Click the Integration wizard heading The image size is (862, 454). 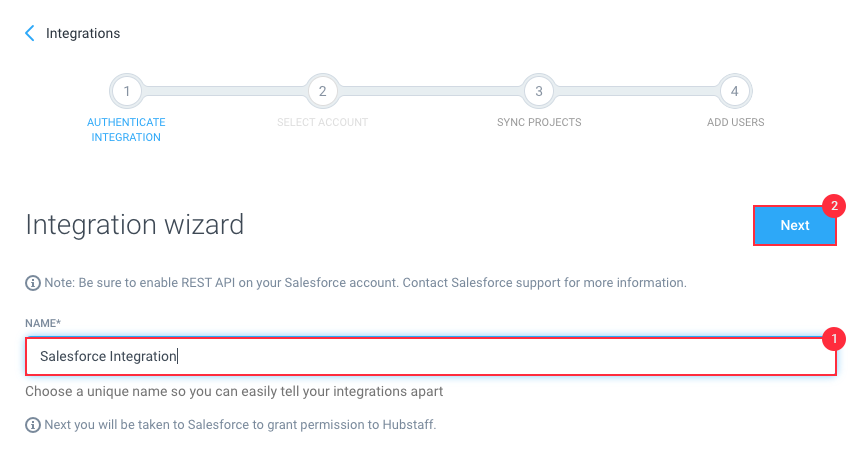[x=135, y=225]
